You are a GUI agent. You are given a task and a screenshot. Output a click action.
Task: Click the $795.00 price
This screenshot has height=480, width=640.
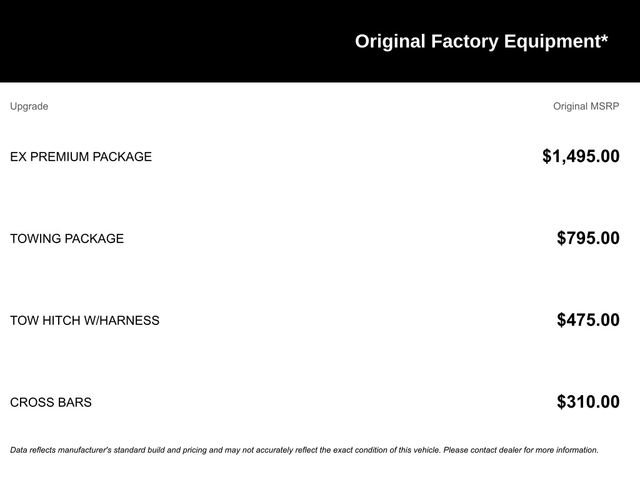click(588, 238)
